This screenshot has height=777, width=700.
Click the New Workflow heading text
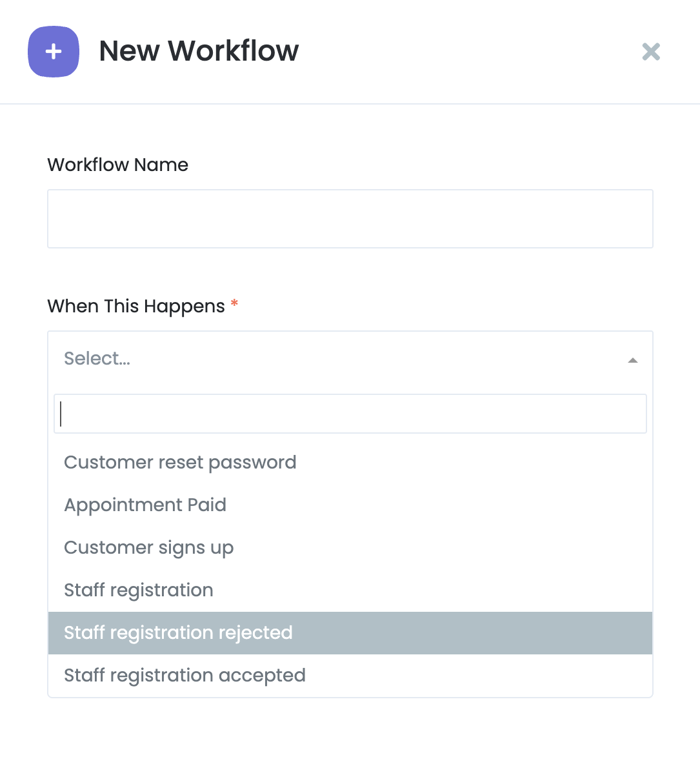[199, 51]
